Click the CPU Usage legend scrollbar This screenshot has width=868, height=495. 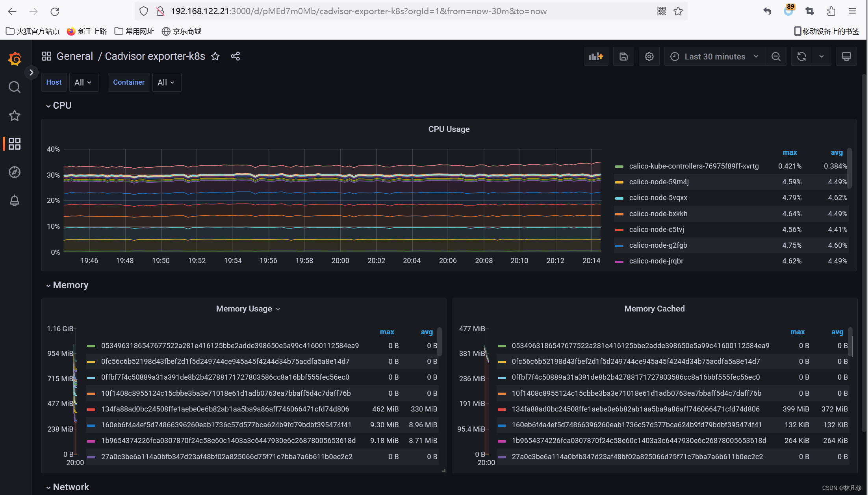849,168
